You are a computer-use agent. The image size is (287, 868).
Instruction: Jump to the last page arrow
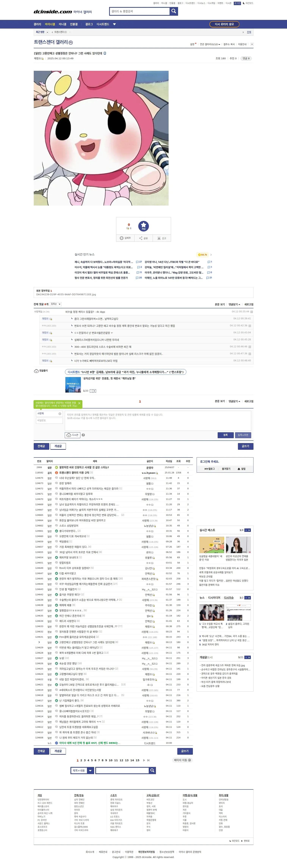pos(148,760)
